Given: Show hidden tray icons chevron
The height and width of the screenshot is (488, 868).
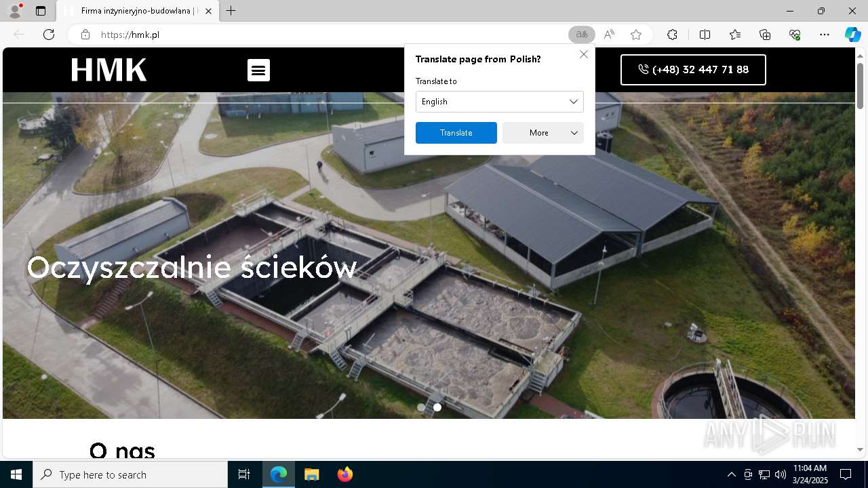Looking at the screenshot, I should pyautogui.click(x=731, y=474).
